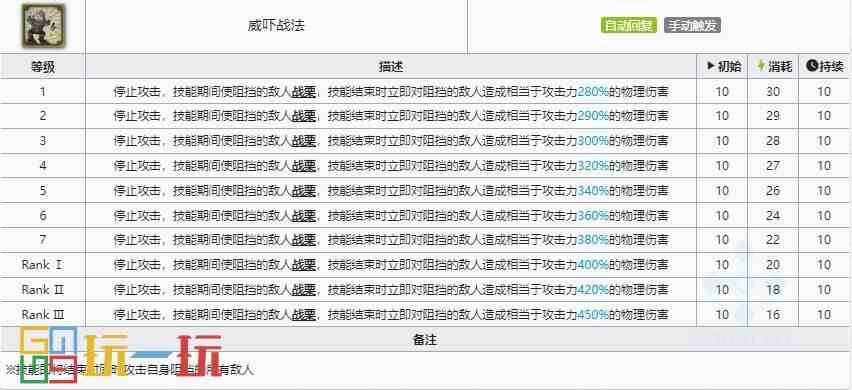The width and height of the screenshot is (852, 390).
Task: Open the 战栗 link in level 3 row
Action: tap(304, 141)
